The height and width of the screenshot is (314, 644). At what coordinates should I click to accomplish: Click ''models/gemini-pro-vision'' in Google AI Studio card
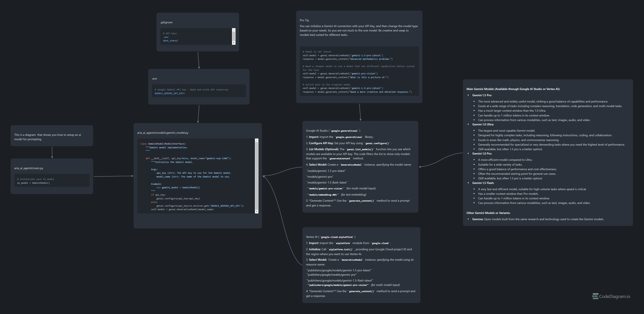[325, 188]
